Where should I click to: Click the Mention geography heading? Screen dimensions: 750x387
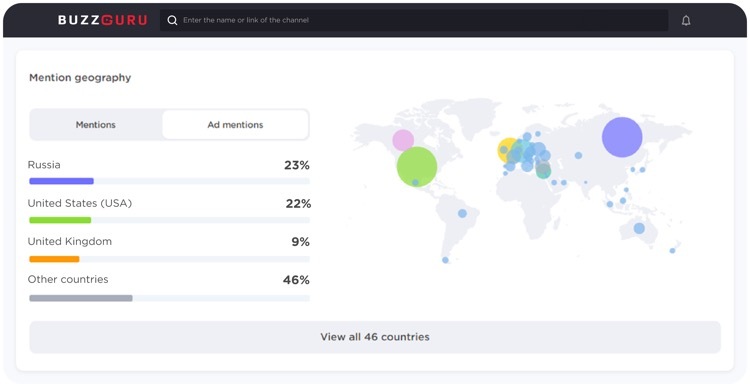click(x=80, y=77)
